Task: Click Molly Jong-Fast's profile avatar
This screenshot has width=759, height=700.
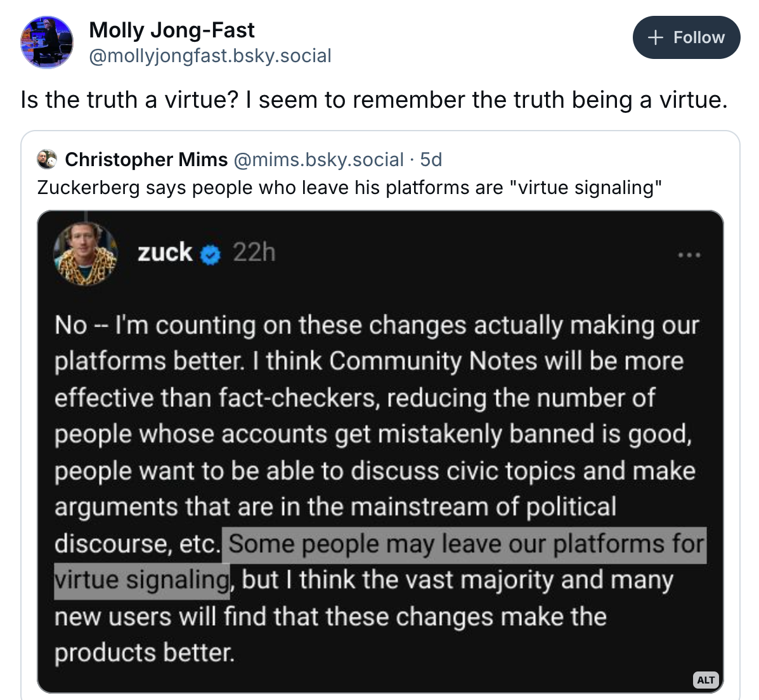Action: point(47,42)
